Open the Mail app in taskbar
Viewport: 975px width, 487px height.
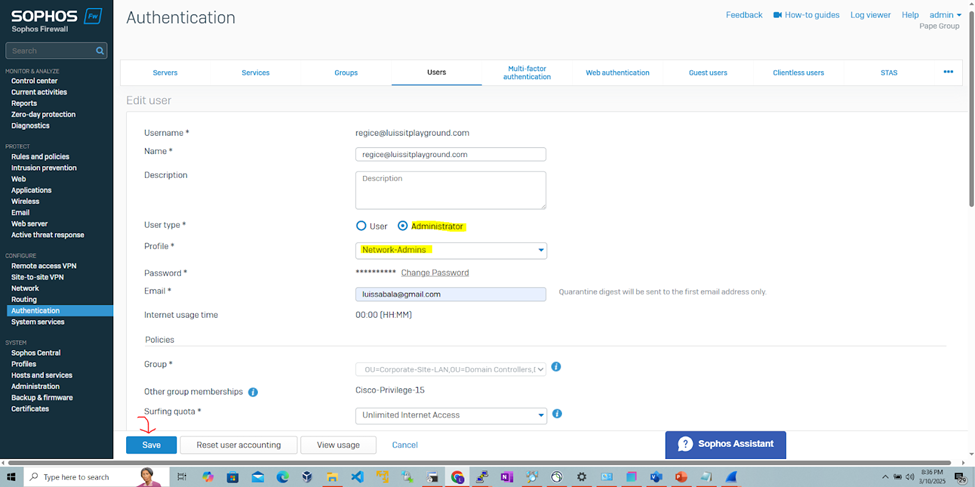click(257, 477)
